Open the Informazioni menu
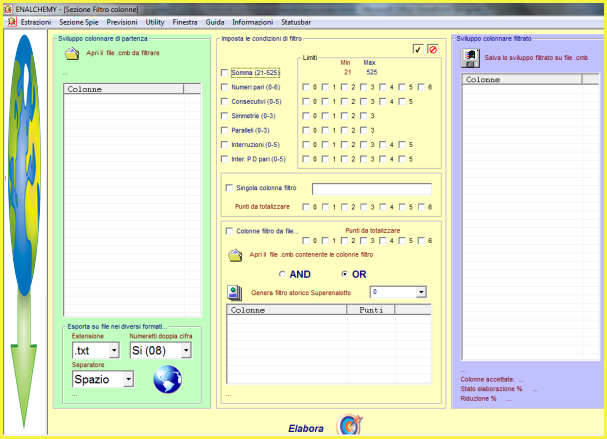 click(253, 22)
